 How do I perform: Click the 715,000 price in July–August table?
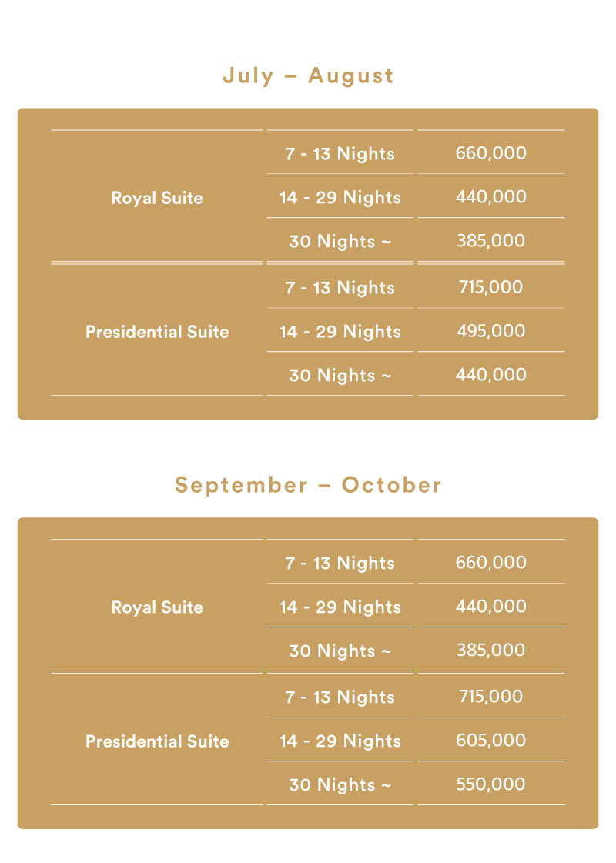(491, 286)
